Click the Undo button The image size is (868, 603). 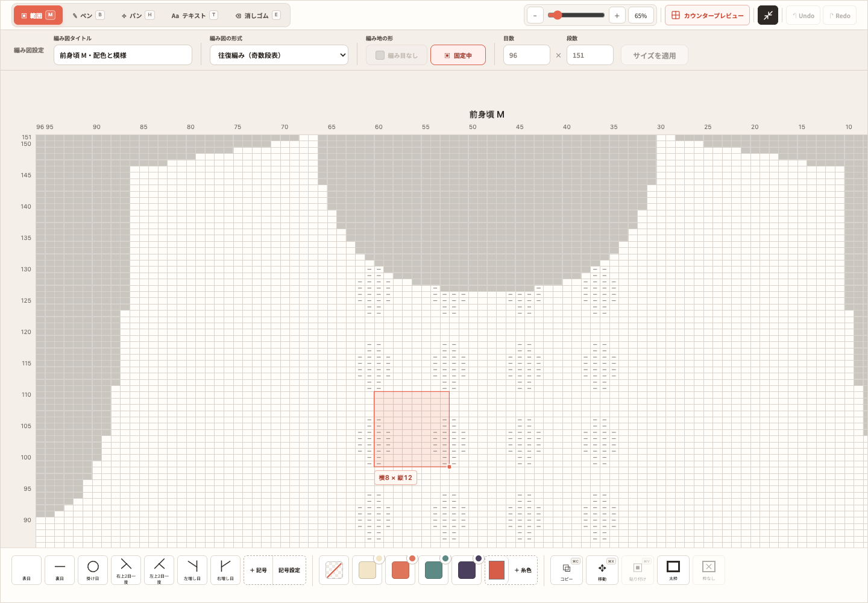pos(803,15)
